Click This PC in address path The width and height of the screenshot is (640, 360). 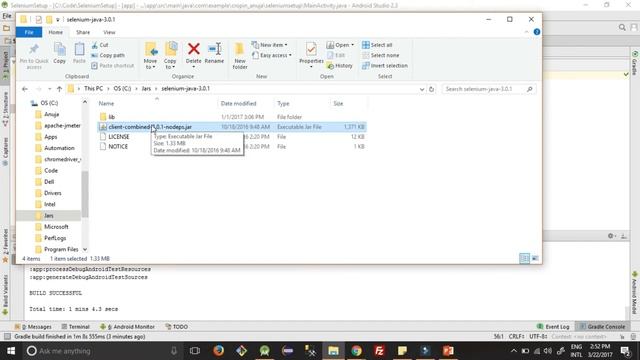pyautogui.click(x=93, y=89)
